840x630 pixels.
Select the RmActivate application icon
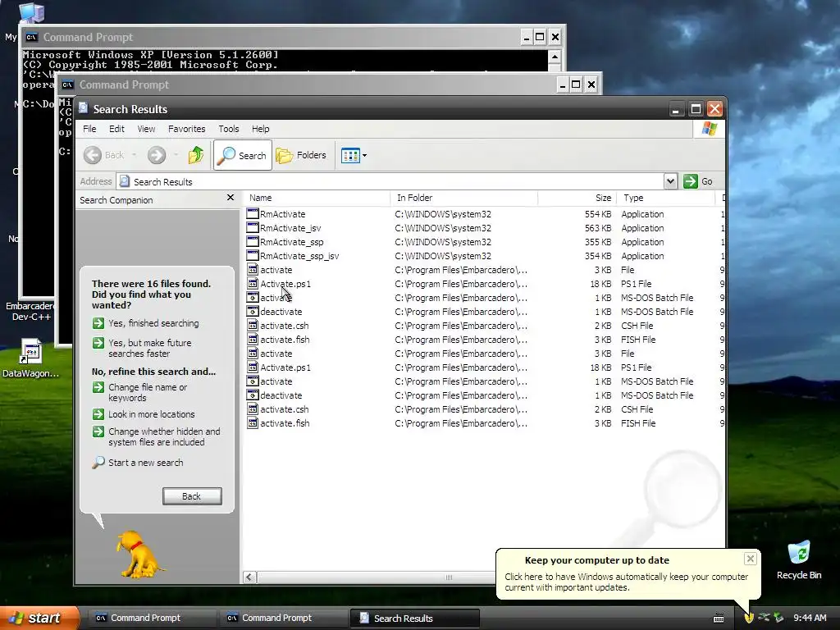coord(253,213)
